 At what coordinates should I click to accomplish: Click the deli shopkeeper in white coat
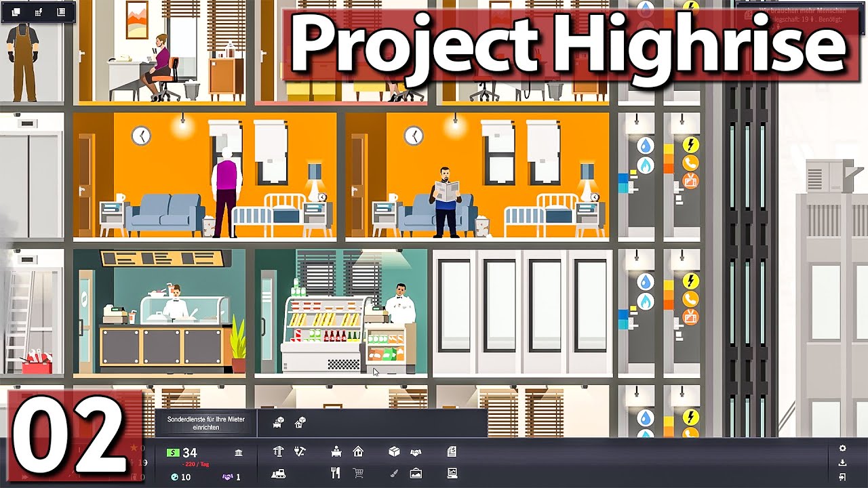400,304
